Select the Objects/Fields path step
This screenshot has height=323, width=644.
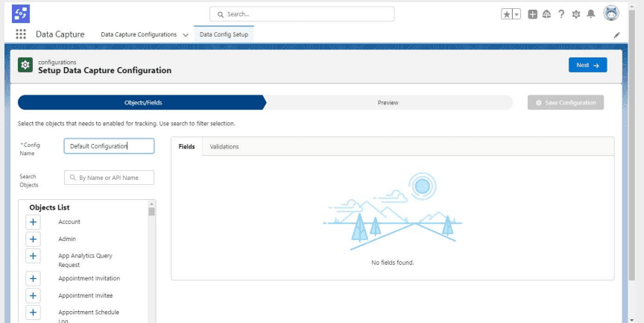(x=142, y=103)
